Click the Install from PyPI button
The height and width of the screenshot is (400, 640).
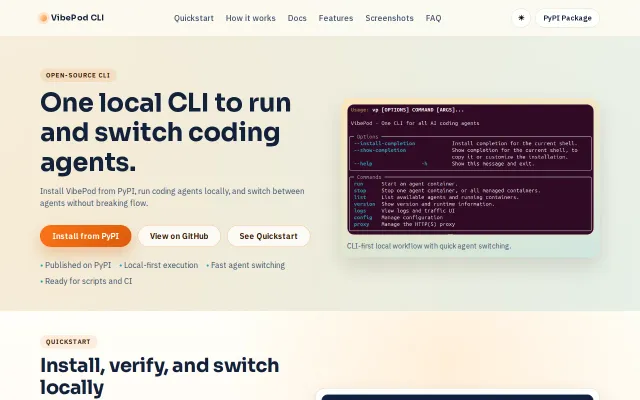pos(85,236)
